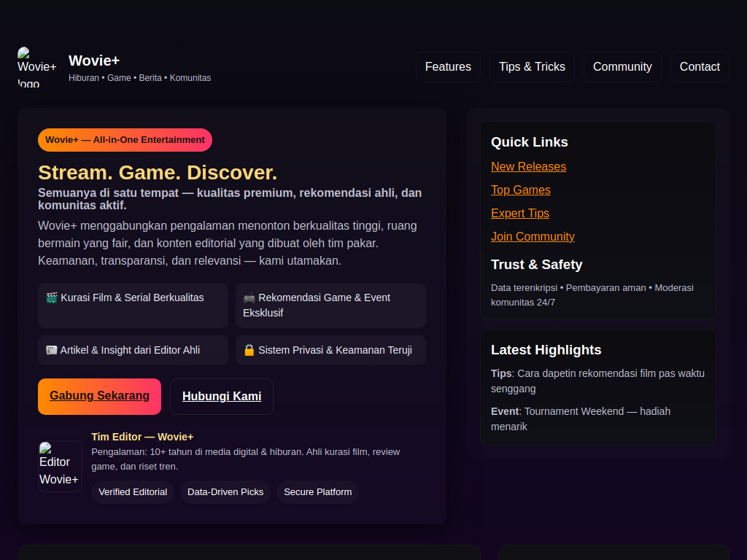
Task: Click the Data-Driven Picks tag
Action: (x=225, y=492)
